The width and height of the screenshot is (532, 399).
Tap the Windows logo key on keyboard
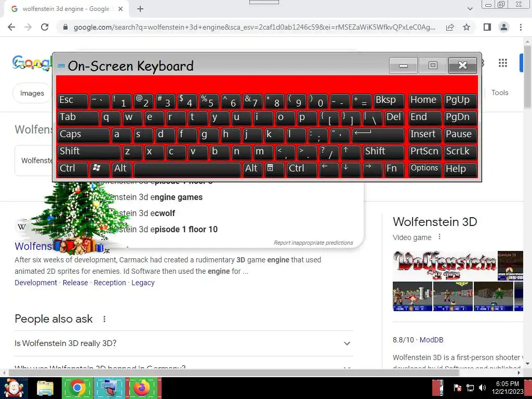pos(100,170)
